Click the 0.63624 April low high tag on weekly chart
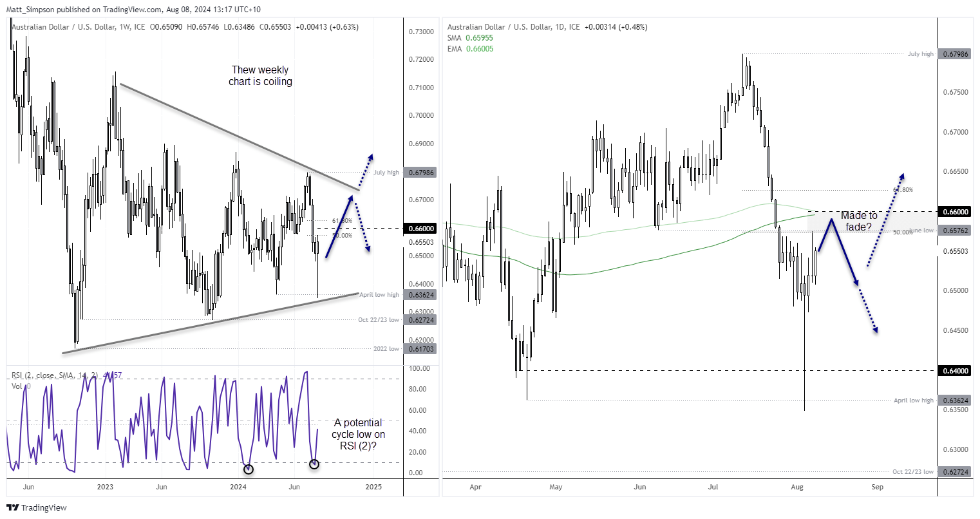Viewport: 980px width, 519px height. pos(420,295)
